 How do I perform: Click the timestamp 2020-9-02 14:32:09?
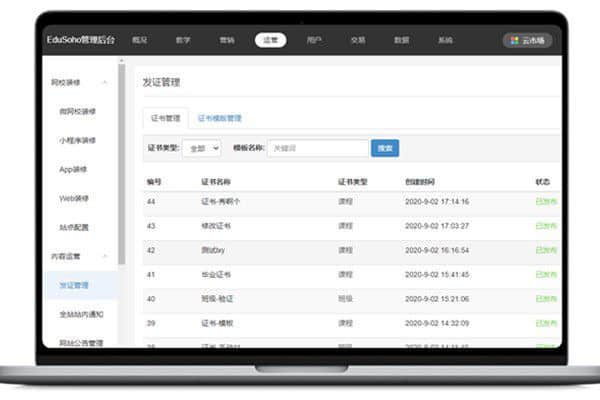[437, 323]
